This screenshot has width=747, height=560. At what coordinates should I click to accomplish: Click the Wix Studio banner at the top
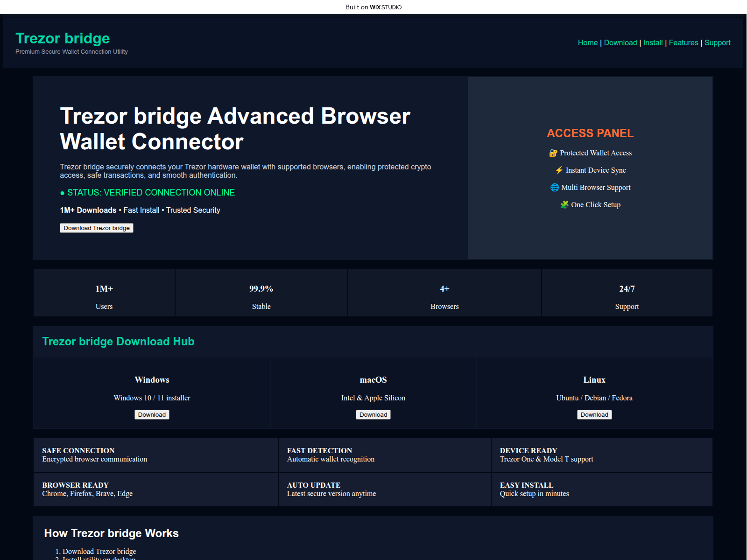coord(373,7)
